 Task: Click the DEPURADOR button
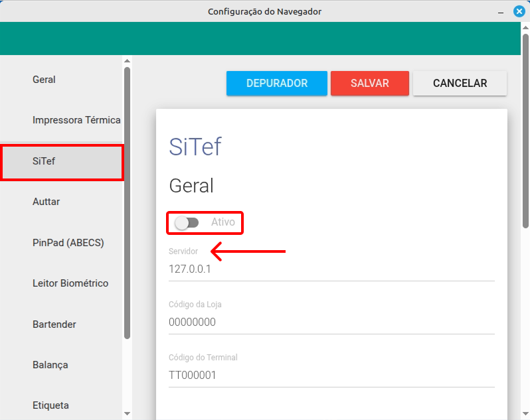coord(276,84)
